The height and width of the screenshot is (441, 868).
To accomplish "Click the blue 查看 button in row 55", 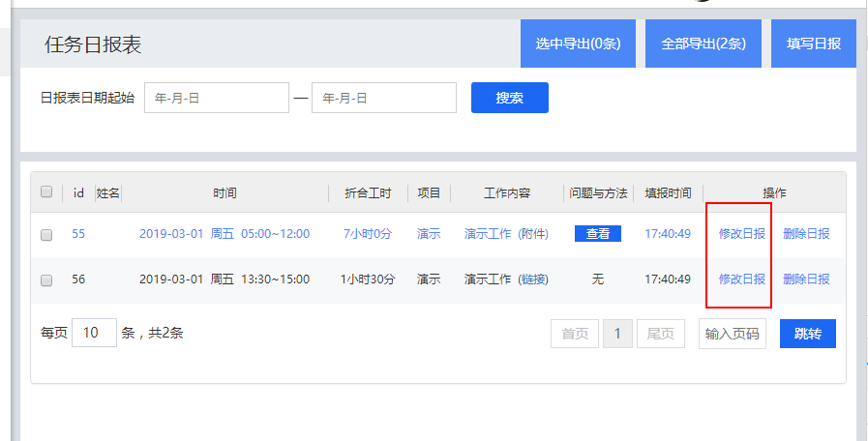I will click(598, 233).
